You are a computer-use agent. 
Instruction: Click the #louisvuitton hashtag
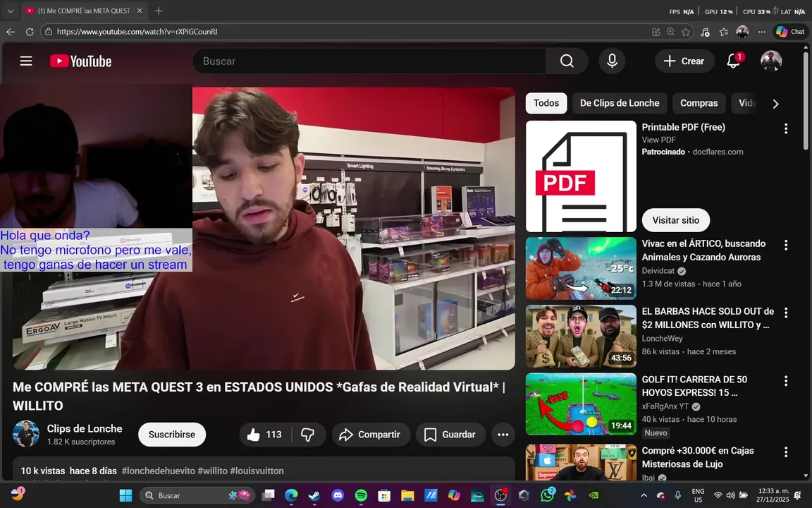[x=257, y=471]
